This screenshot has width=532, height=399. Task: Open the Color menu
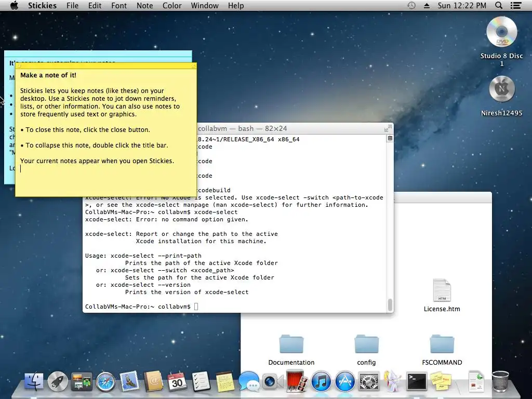172,5
